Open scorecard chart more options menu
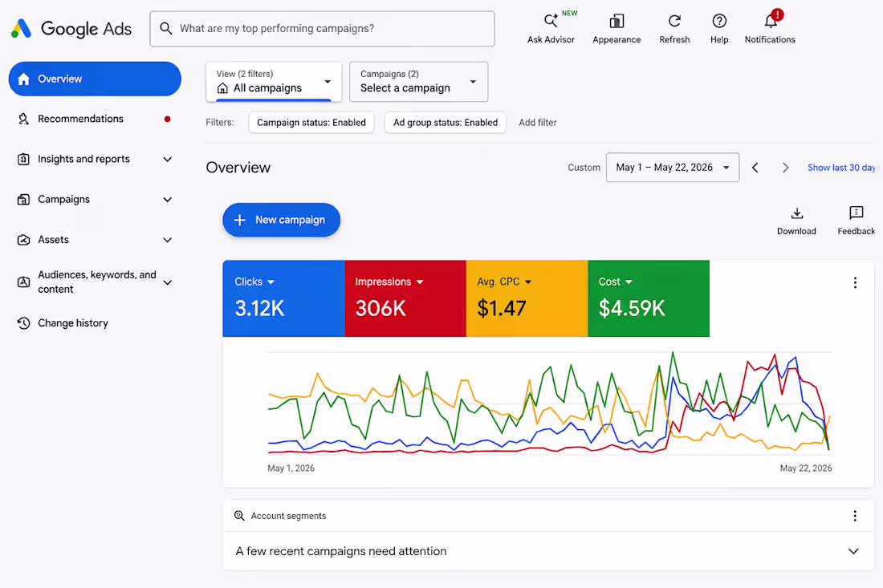The width and height of the screenshot is (883, 588). coord(855,282)
